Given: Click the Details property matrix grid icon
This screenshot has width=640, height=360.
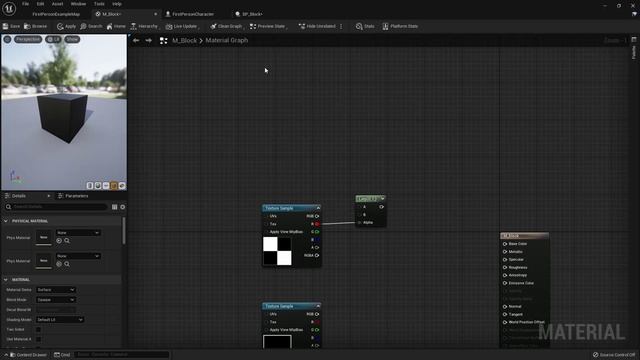Looking at the screenshot, I should 115,207.
